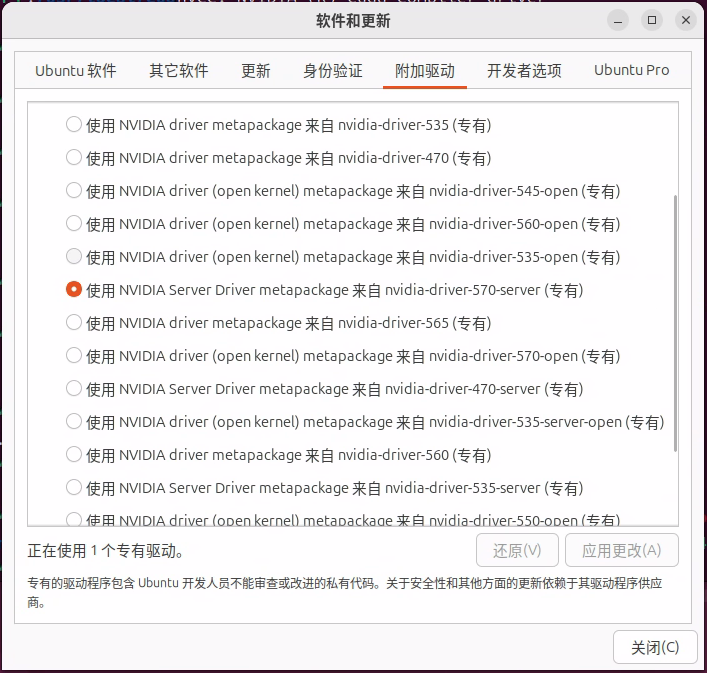This screenshot has height=673, width=707.
Task: Maximize the 软件和更新 window
Action: [x=652, y=20]
